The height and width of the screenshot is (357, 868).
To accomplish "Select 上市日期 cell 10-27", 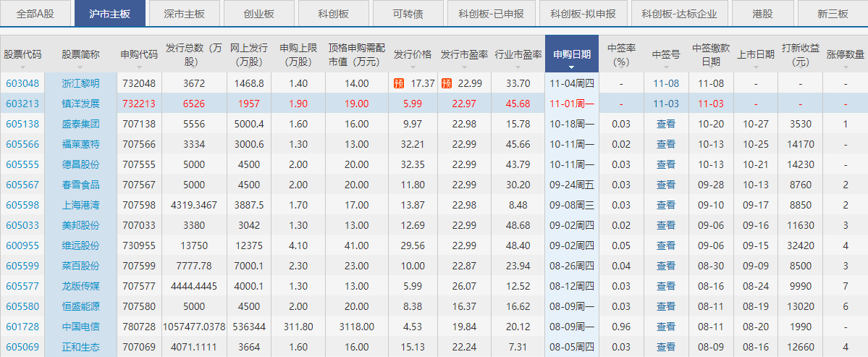I will 756,124.
